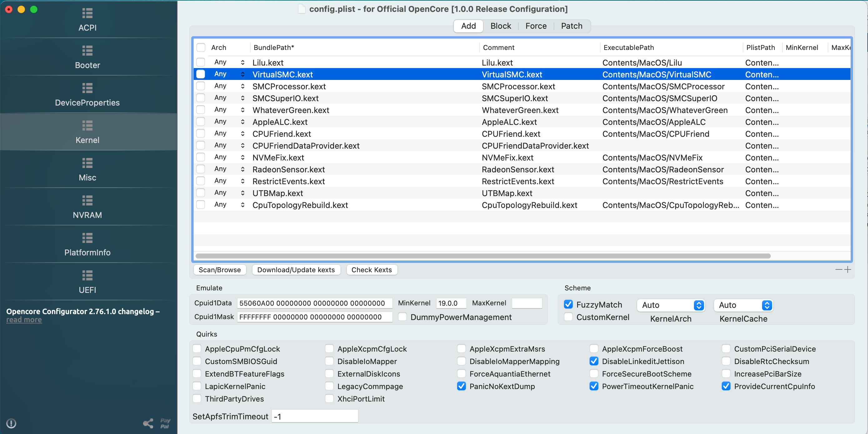Screen dimensions: 868x434
Task: Open the Misc section icon
Action: [87, 163]
